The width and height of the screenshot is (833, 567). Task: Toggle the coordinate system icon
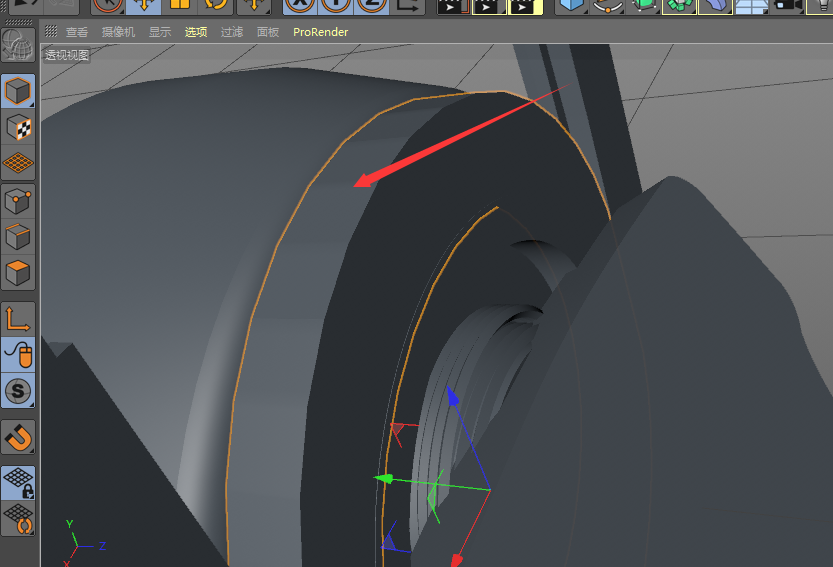[407, 5]
